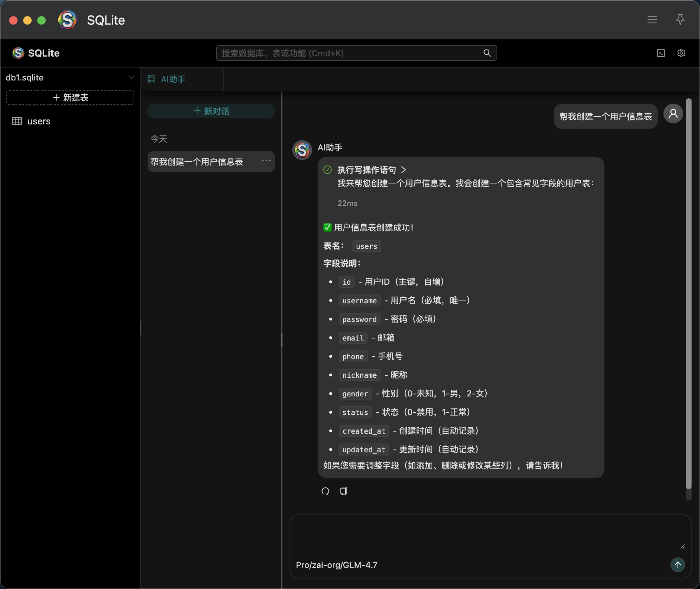The width and height of the screenshot is (700, 589).
Task: Click the regenerate response icon
Action: [x=325, y=491]
